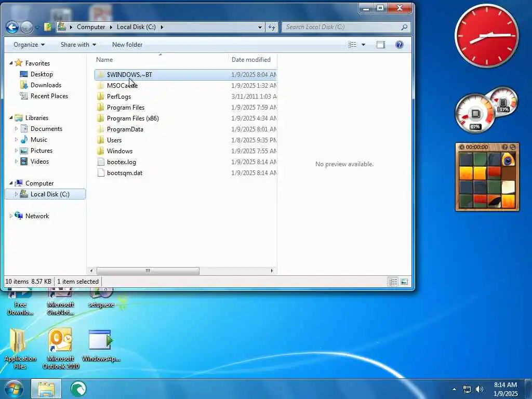The width and height of the screenshot is (532, 399).
Task: Expand the Videos library
Action: tap(16, 162)
